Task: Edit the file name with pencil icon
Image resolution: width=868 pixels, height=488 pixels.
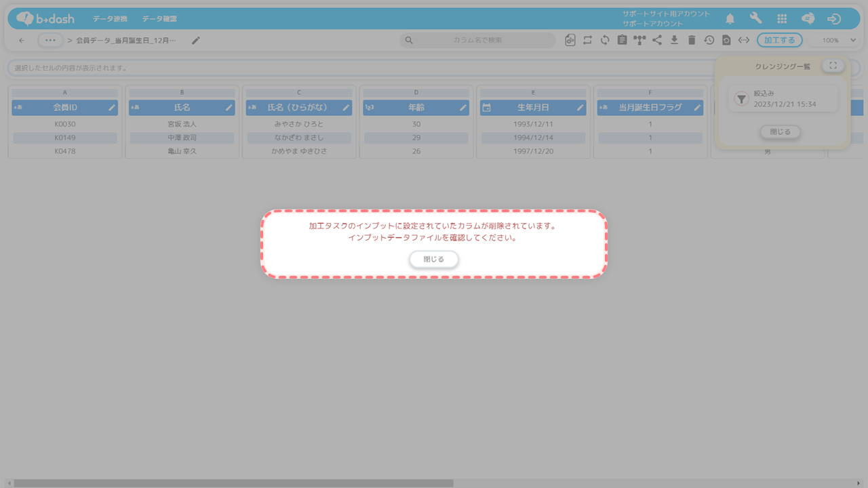Action: point(196,41)
